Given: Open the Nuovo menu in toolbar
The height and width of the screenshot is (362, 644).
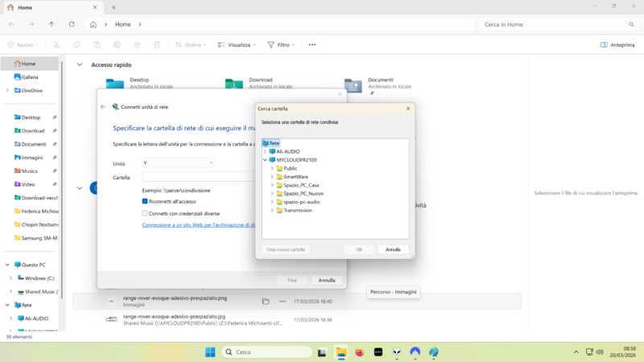Looking at the screenshot, I should (x=23, y=45).
